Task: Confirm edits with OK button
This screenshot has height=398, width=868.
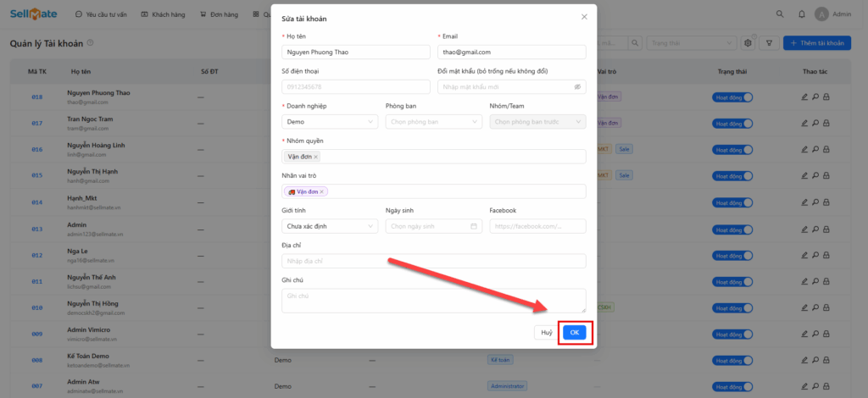Action: click(x=575, y=332)
